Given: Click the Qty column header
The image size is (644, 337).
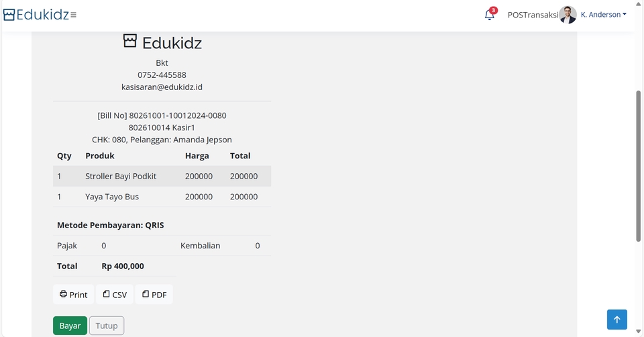Looking at the screenshot, I should (64, 156).
